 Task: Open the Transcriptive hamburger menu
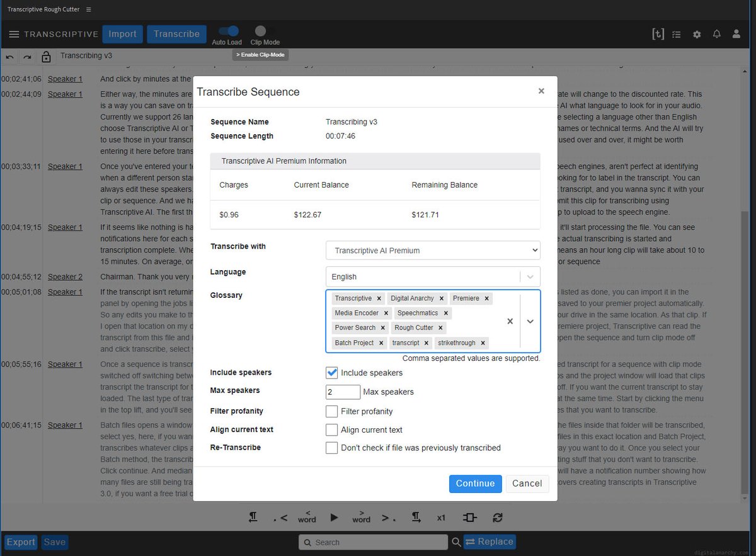(14, 34)
